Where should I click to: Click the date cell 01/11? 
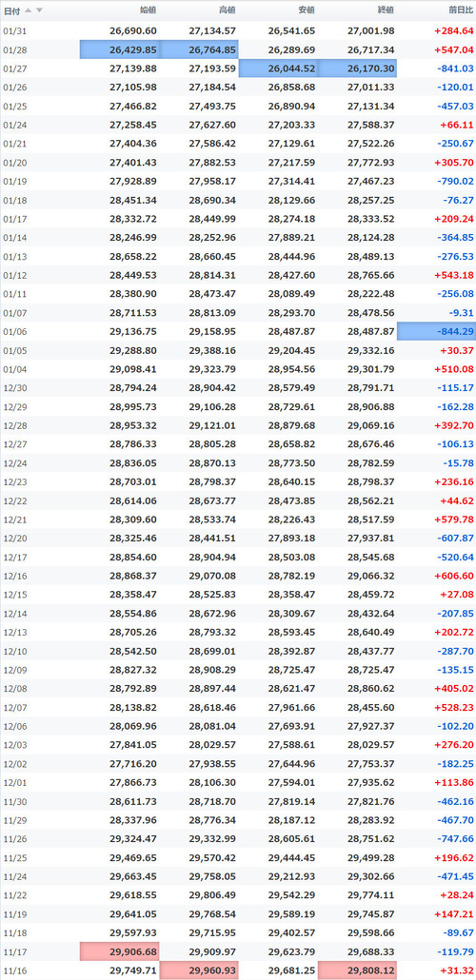tap(13, 294)
